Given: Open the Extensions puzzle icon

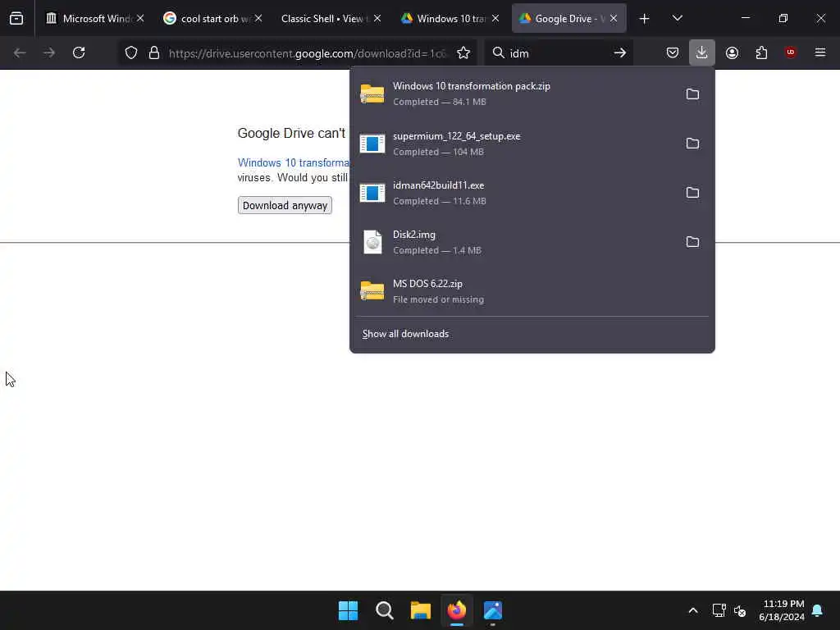Looking at the screenshot, I should (761, 52).
